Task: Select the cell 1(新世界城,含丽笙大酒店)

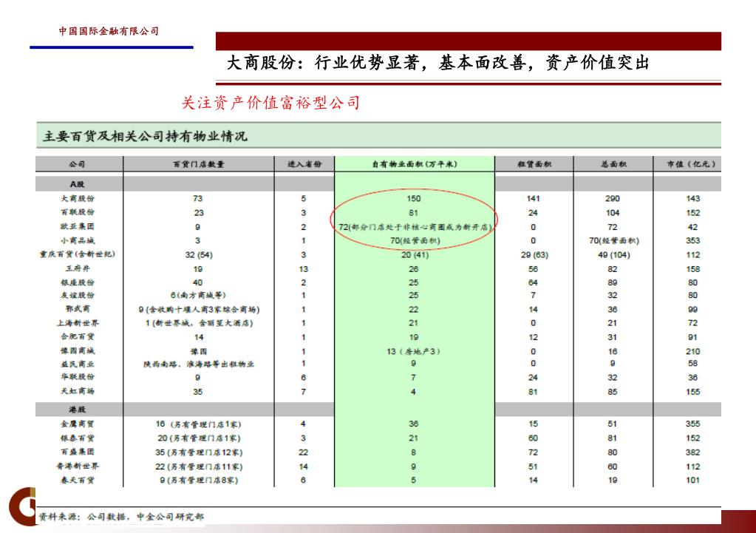Action: point(199,323)
